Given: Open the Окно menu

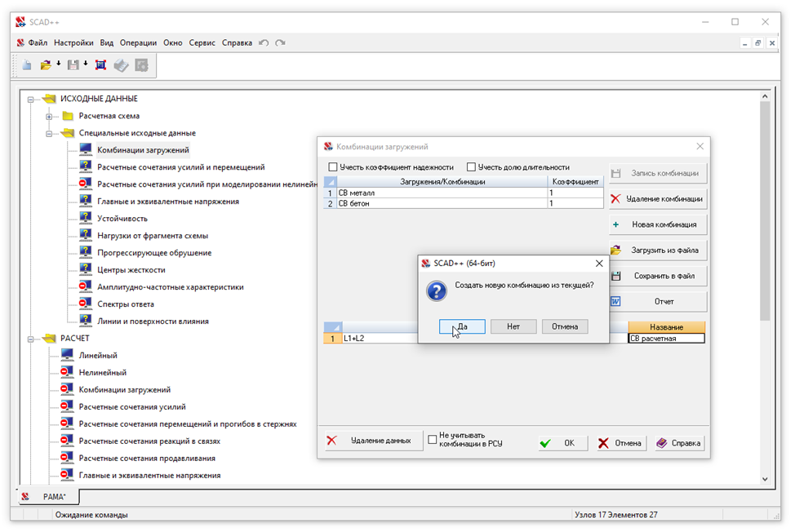Looking at the screenshot, I should (x=172, y=42).
